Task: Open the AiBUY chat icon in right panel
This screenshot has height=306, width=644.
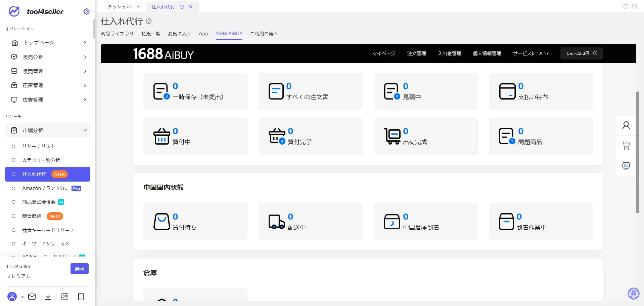Action: tap(626, 166)
